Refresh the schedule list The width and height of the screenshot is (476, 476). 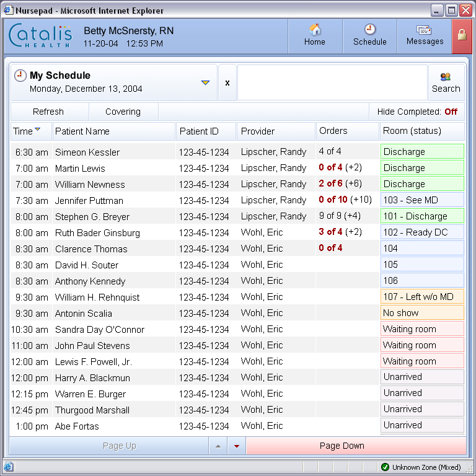50,112
